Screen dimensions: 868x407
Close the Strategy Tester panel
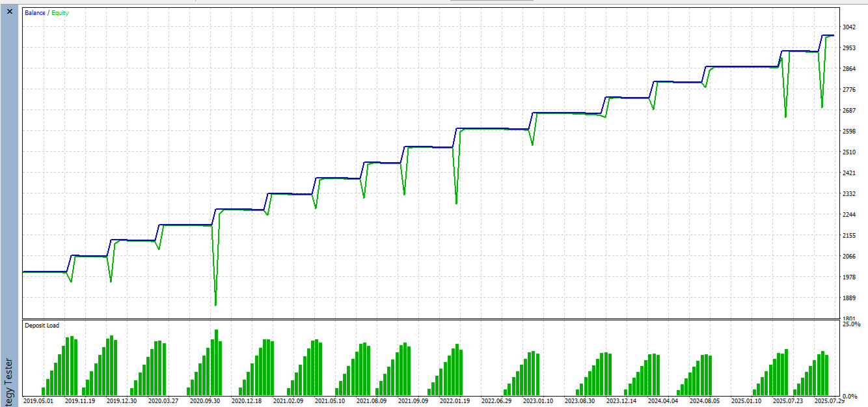pyautogui.click(x=9, y=11)
